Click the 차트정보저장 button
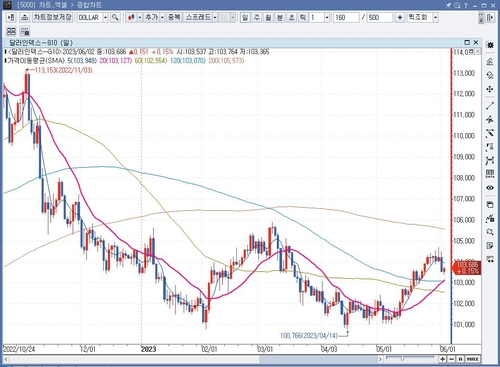The image size is (500, 367). (x=52, y=17)
